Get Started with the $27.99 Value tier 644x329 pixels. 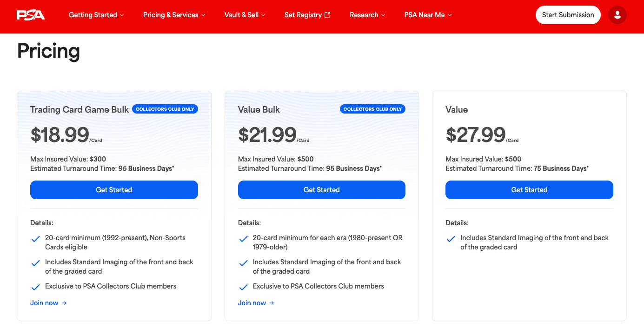[529, 190]
